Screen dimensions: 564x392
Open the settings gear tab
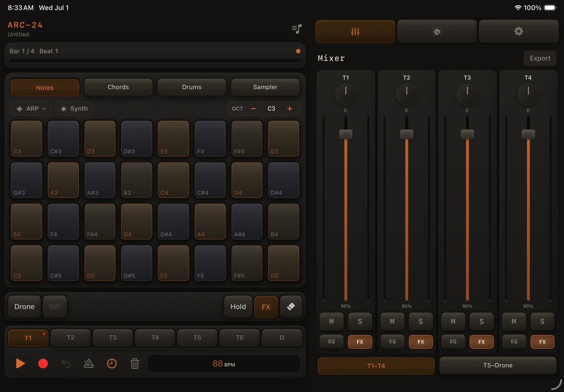tap(519, 32)
